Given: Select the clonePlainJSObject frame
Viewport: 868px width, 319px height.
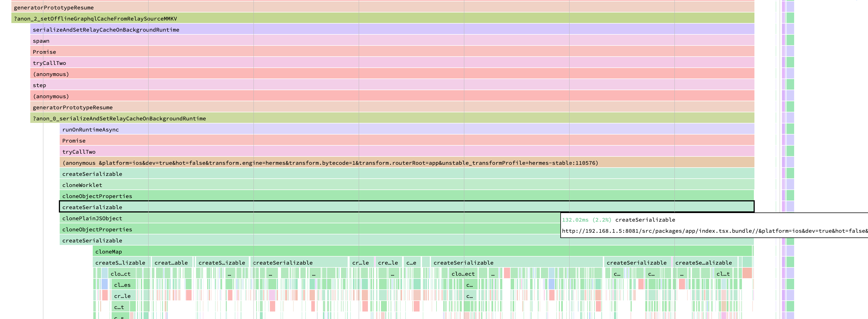Looking at the screenshot, I should click(x=310, y=218).
